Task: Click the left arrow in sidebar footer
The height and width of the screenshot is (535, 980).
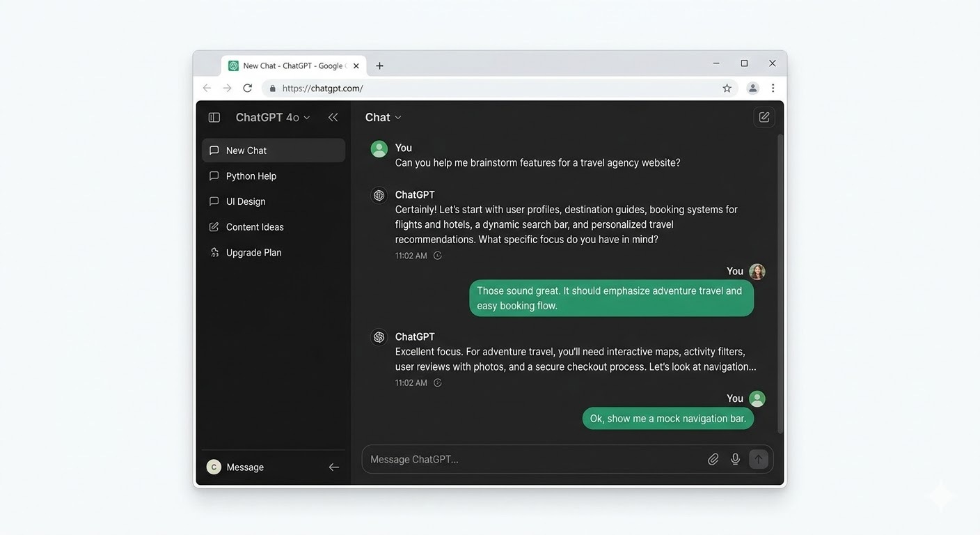Action: [x=334, y=467]
